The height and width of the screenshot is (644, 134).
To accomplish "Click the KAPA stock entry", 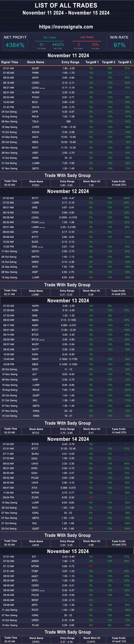I will (36, 306).
